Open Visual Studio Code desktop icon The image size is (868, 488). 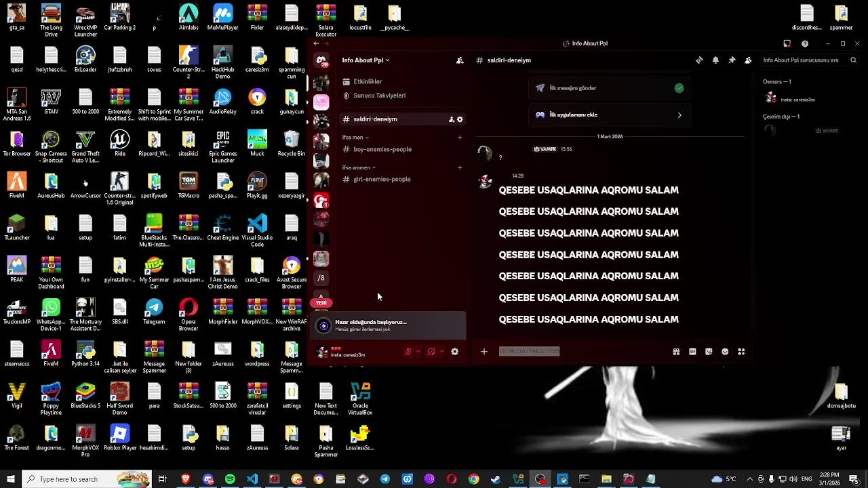click(257, 230)
